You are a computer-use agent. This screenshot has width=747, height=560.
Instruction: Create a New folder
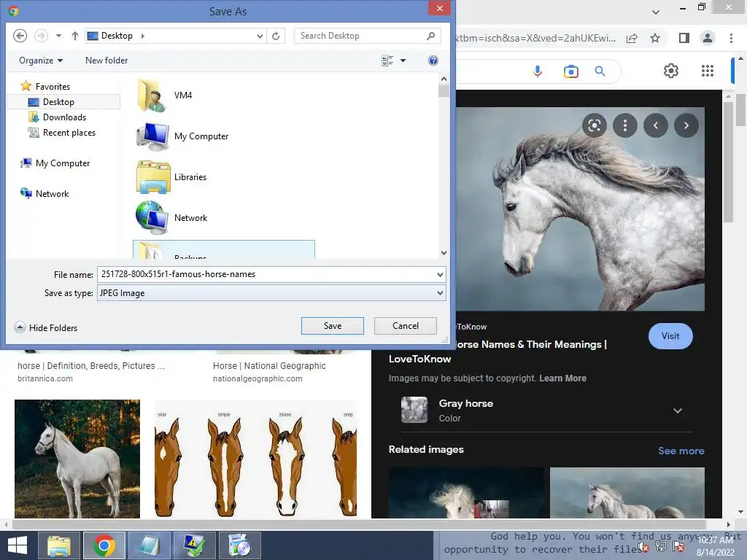[x=107, y=61]
